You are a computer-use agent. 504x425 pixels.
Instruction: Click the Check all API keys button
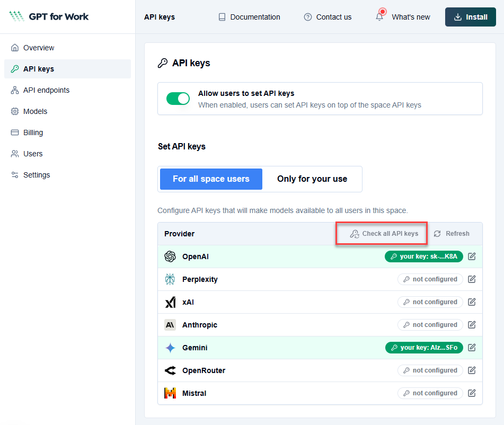[381, 233]
